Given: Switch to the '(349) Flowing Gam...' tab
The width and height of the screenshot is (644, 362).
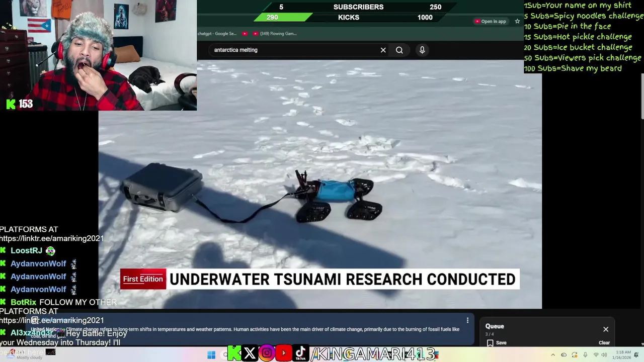Looking at the screenshot, I should pyautogui.click(x=275, y=34).
